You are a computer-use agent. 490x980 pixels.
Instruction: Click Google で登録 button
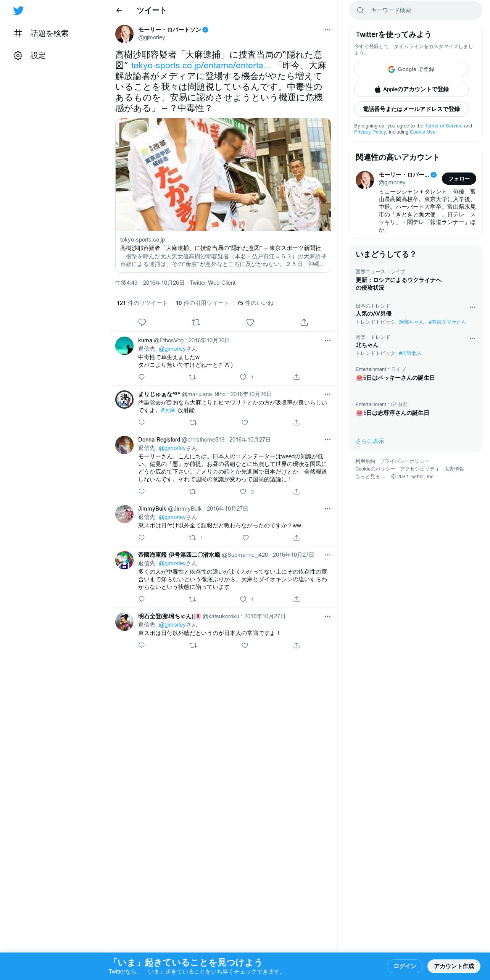pyautogui.click(x=411, y=69)
